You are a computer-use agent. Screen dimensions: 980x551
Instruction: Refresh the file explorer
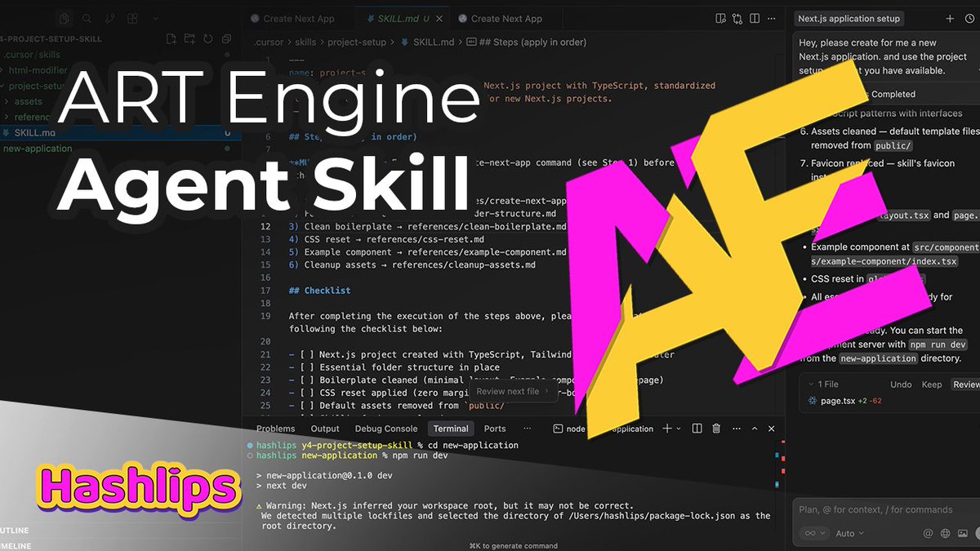207,38
